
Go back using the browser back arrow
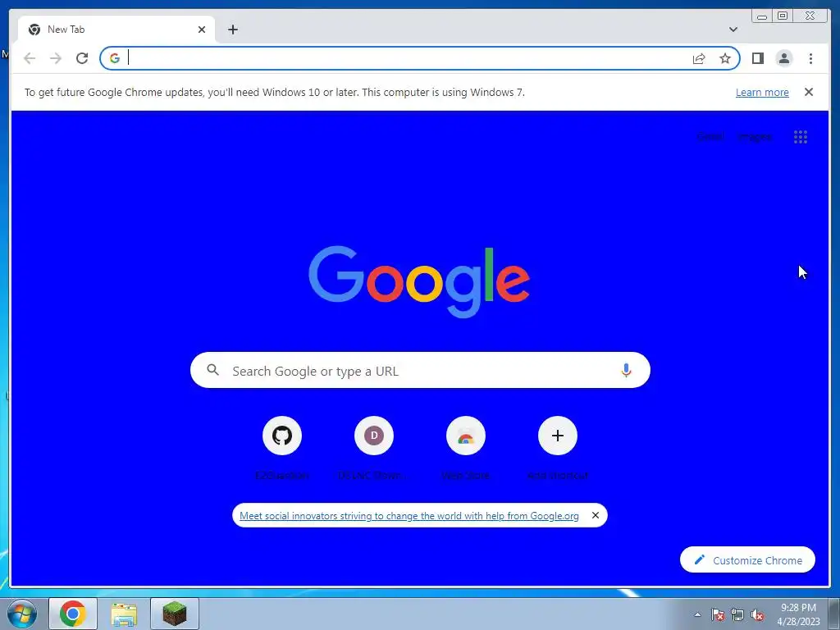(x=30, y=58)
